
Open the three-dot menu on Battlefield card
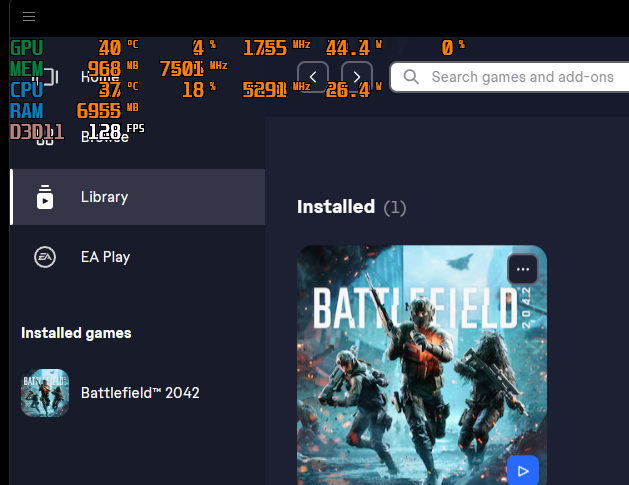(523, 269)
